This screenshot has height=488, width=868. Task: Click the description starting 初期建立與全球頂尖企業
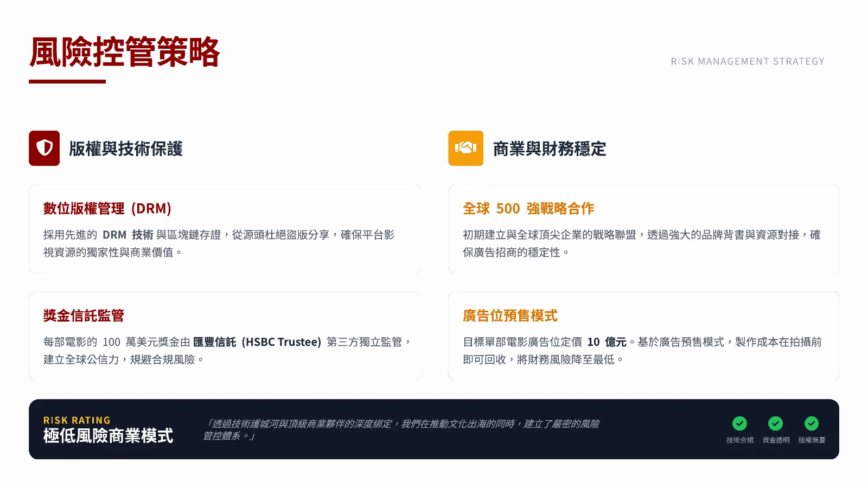point(642,243)
